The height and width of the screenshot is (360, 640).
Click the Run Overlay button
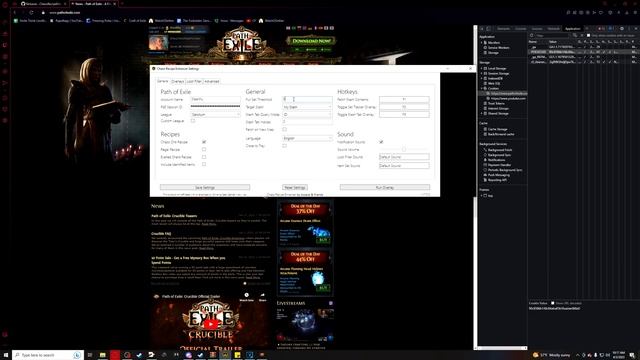(384, 187)
